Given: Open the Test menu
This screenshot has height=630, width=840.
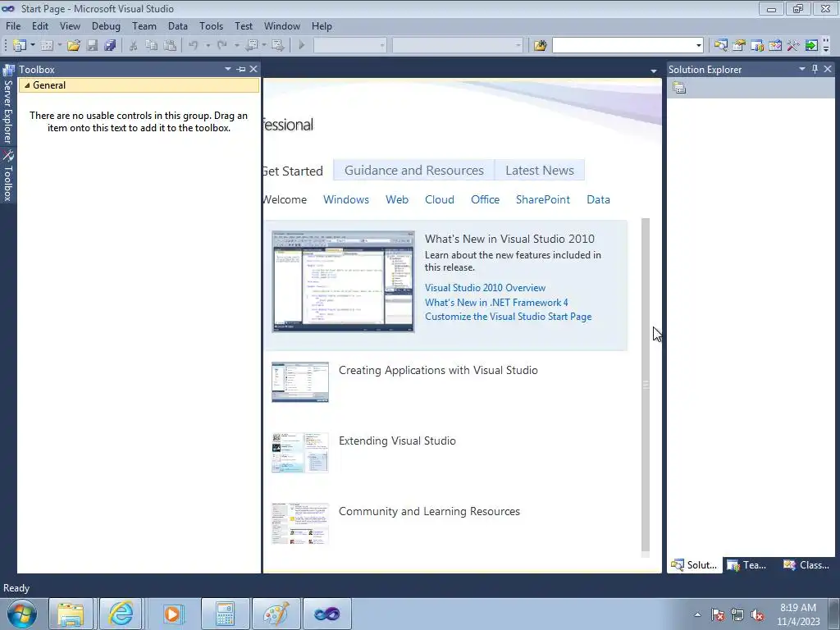Looking at the screenshot, I should [x=244, y=25].
